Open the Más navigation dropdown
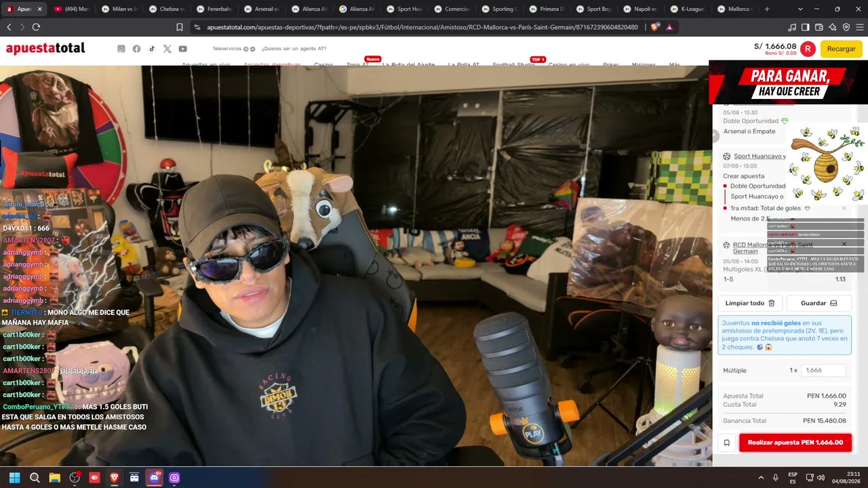 click(x=675, y=65)
